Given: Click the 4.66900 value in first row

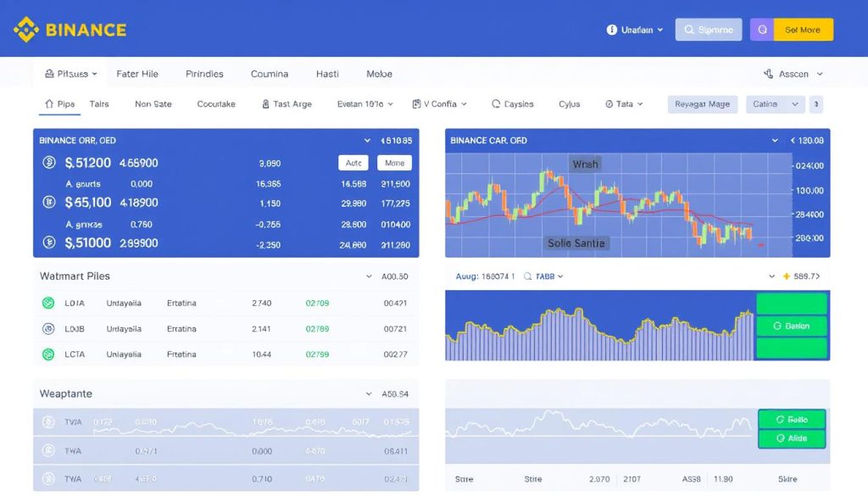Looking at the screenshot, I should point(139,163).
